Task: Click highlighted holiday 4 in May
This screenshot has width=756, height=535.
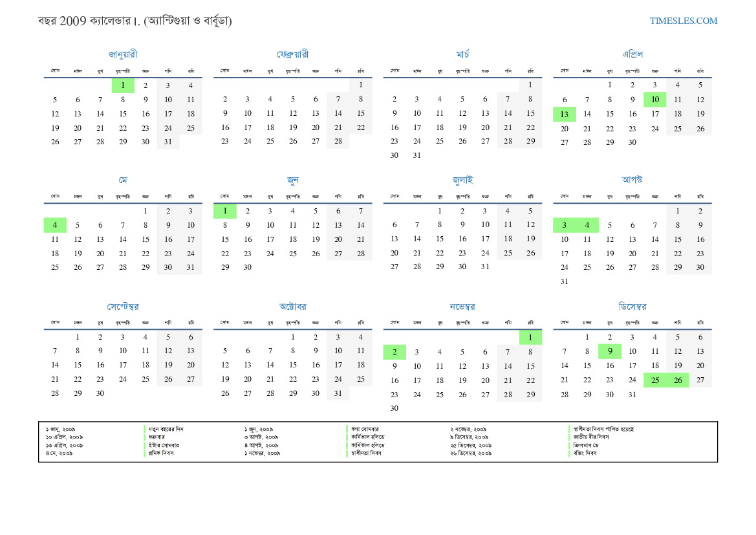Action: point(55,225)
